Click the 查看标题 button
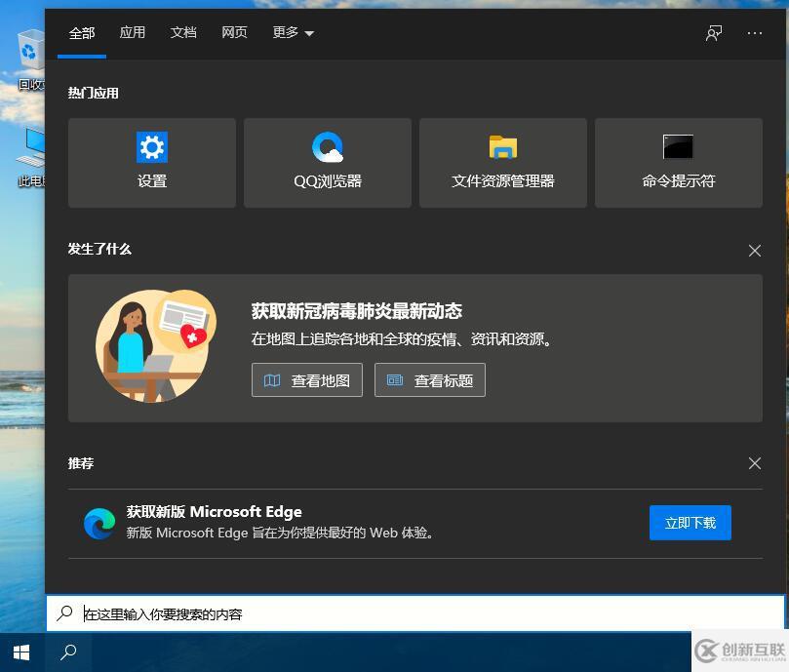The image size is (789, 672). [x=430, y=380]
